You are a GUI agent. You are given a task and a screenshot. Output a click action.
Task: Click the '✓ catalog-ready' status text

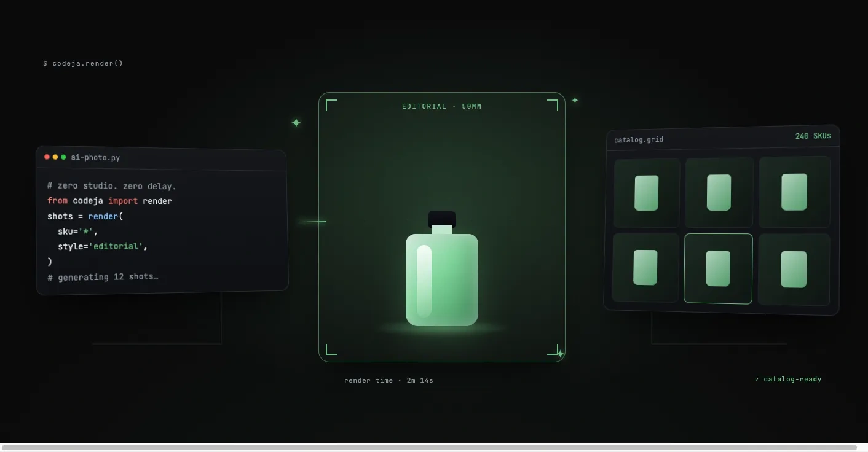coord(788,379)
